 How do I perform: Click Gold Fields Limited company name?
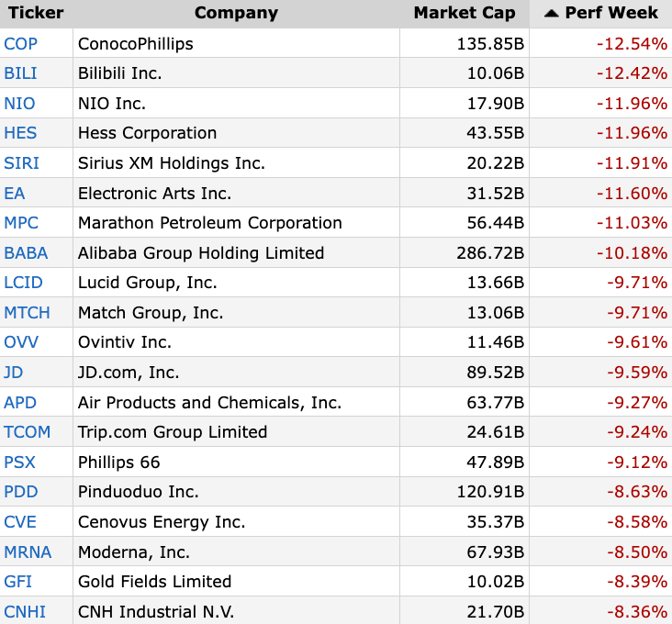click(154, 582)
